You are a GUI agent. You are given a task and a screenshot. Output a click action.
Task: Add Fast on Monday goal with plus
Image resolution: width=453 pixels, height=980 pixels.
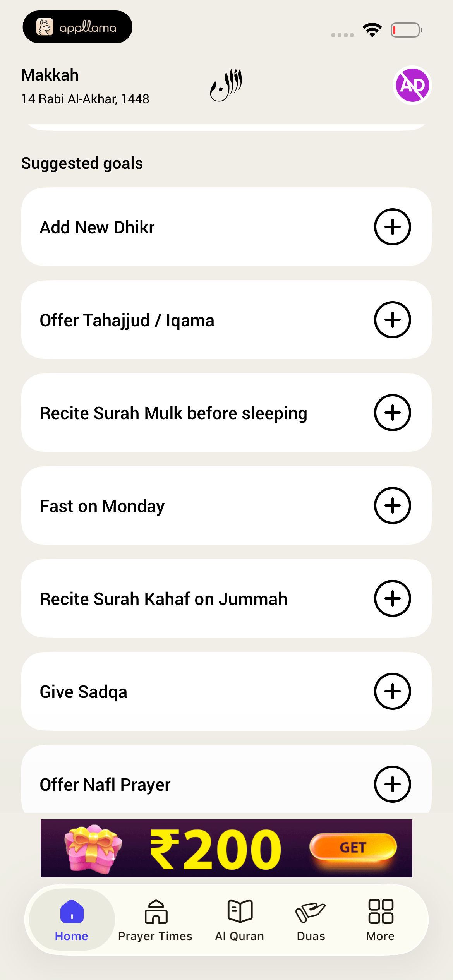pyautogui.click(x=393, y=505)
